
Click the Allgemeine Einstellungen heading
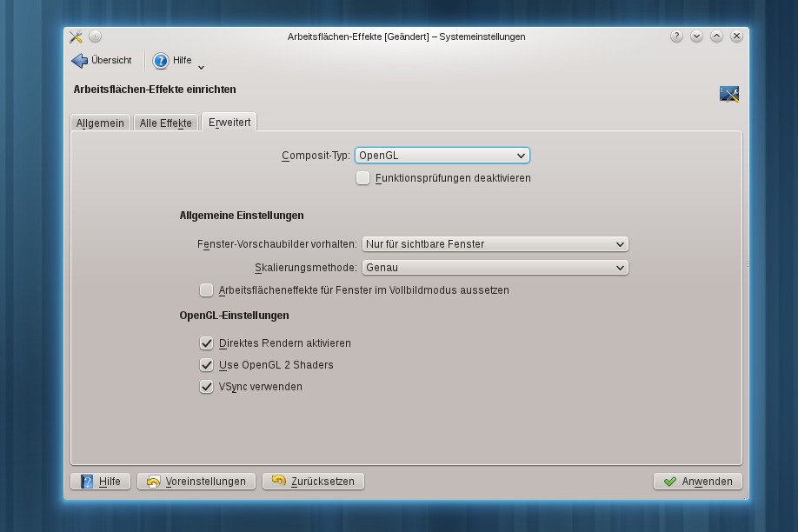[x=242, y=216]
